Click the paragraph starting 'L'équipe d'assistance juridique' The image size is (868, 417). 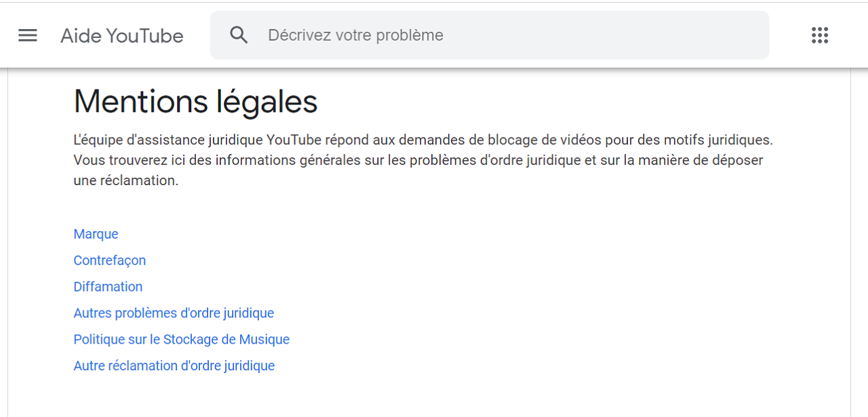click(423, 161)
